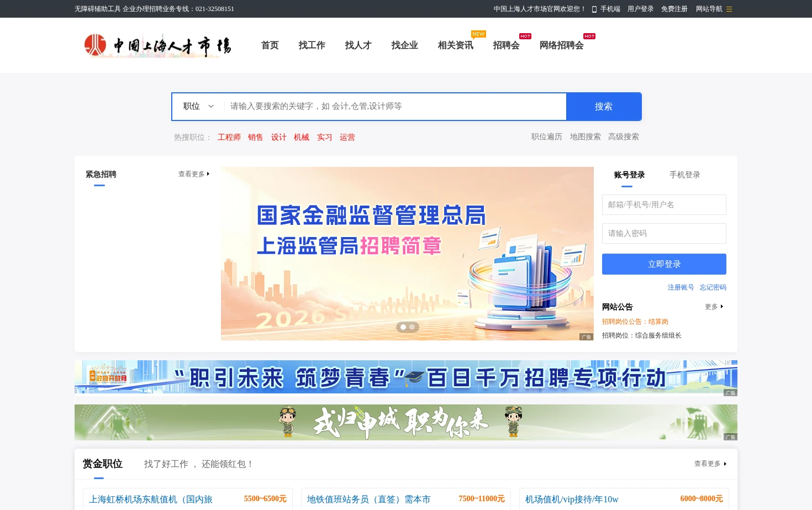Click hot keyword 运营
The width and height of the screenshot is (812, 510).
(347, 137)
